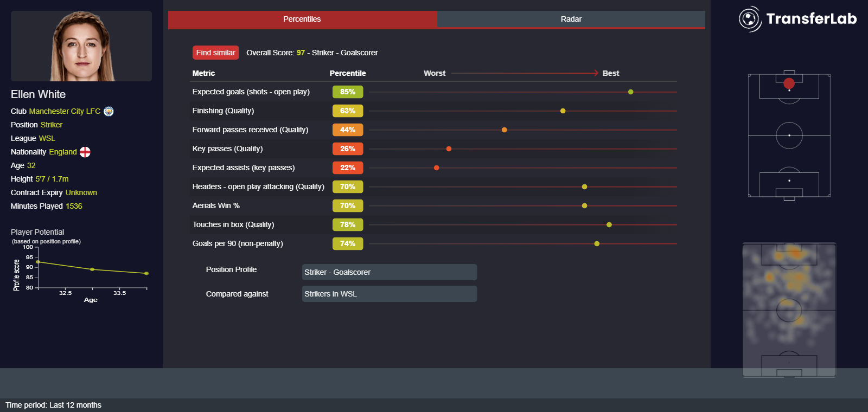Click the Player Potential chart line

92,268
